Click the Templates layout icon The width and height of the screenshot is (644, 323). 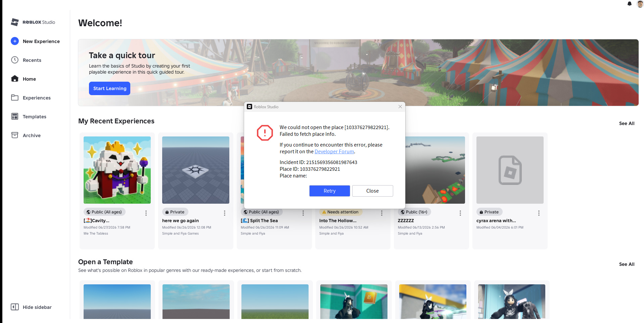coord(15,116)
